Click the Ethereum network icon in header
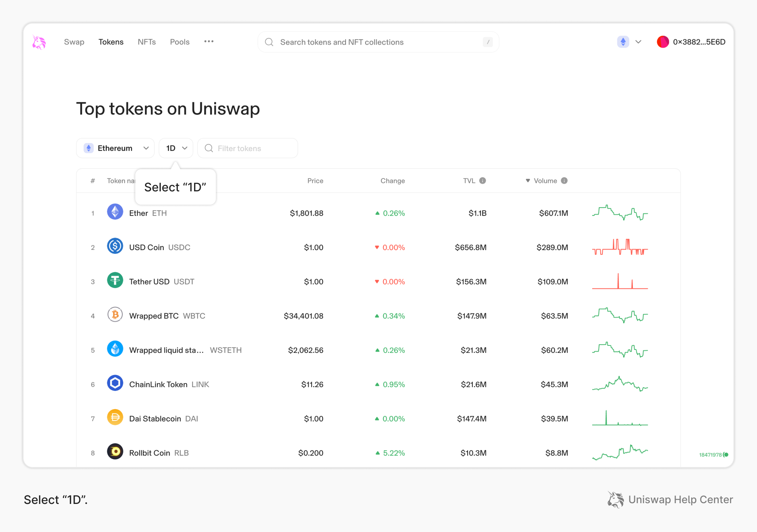Viewport: 757px width, 532px height. pos(623,42)
